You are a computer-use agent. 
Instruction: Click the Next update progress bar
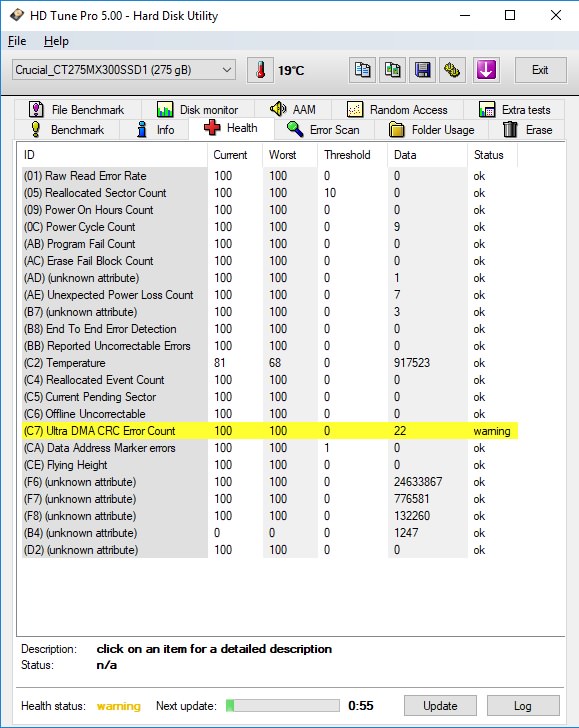click(x=283, y=706)
